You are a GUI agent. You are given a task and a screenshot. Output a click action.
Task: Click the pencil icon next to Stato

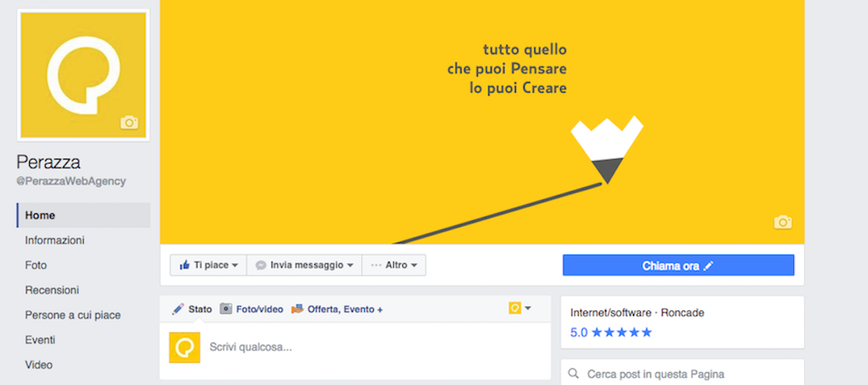[177, 308]
